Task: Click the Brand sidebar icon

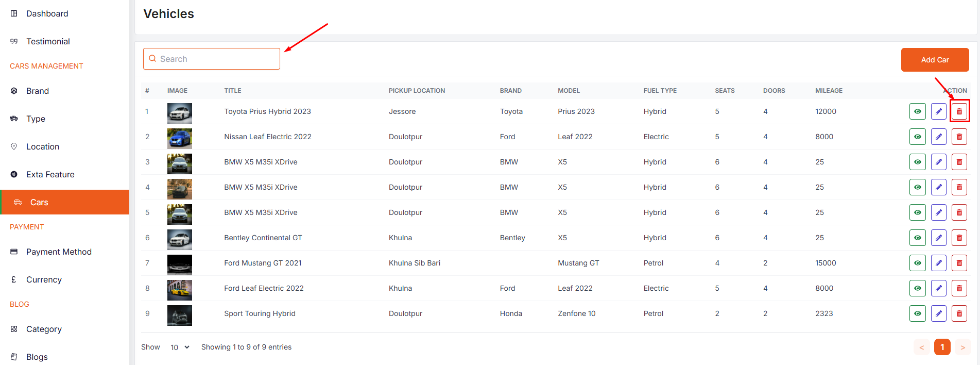Action: 14,91
